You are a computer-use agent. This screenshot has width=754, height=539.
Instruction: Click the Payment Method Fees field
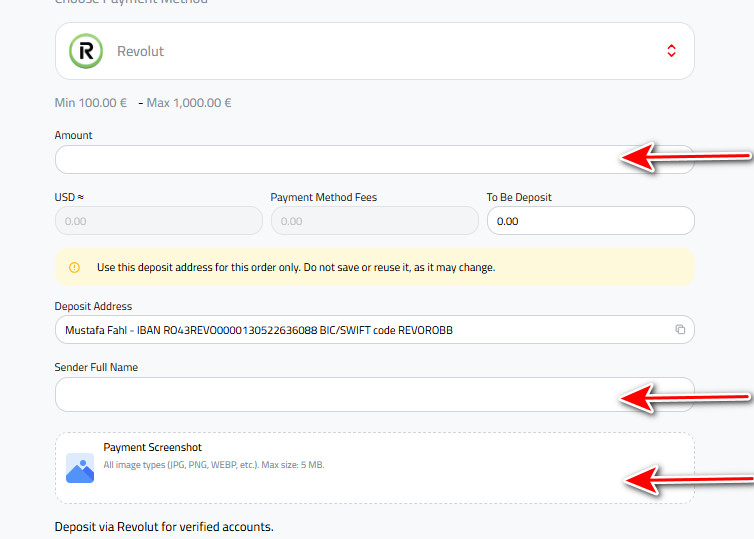(375, 221)
